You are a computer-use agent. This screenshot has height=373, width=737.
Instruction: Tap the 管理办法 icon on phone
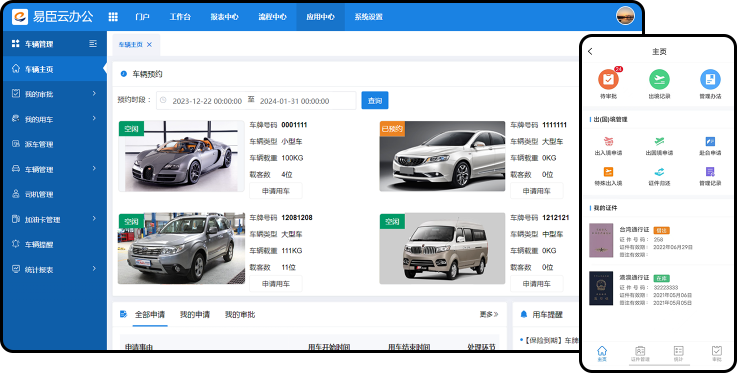[710, 79]
